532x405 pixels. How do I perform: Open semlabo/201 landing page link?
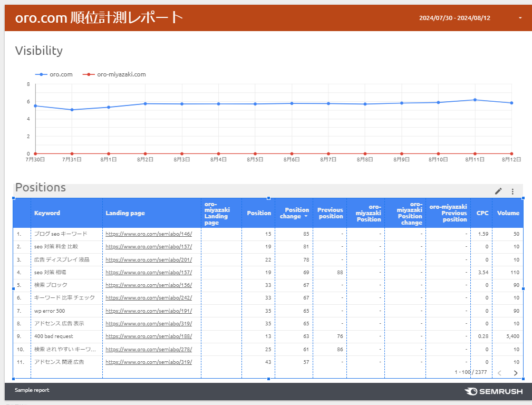149,259
